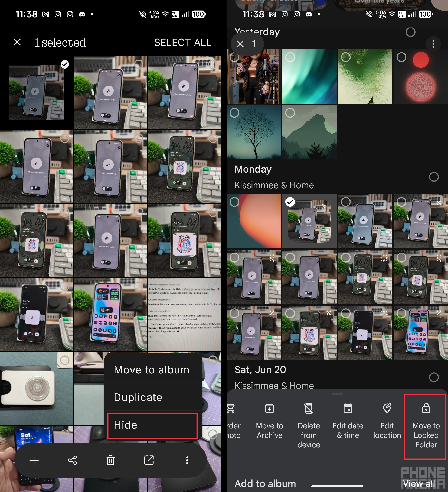Open the three-dot more menu in bottom toolbar

pos(187,460)
